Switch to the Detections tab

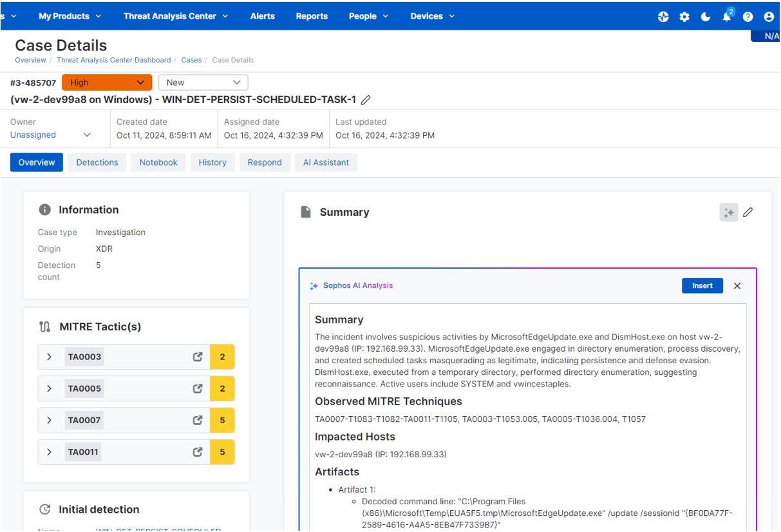click(x=97, y=162)
